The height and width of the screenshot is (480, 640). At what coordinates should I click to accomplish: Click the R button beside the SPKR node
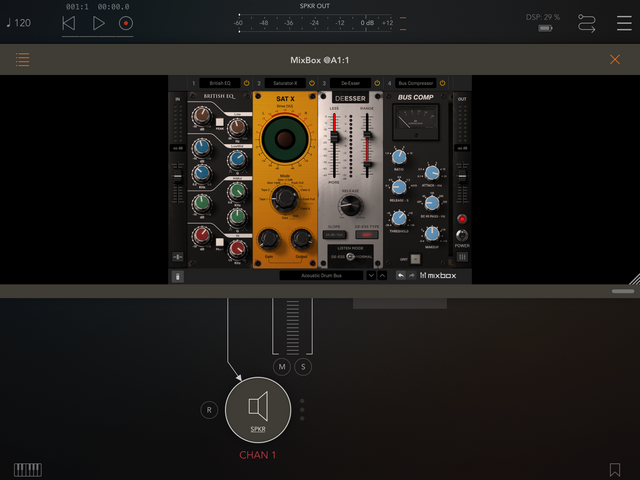[209, 410]
